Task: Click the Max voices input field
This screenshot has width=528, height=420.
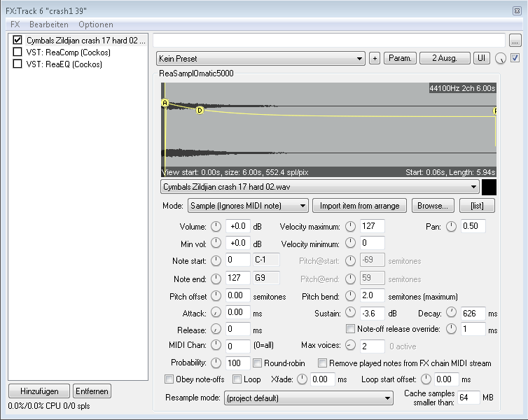Action: (373, 346)
